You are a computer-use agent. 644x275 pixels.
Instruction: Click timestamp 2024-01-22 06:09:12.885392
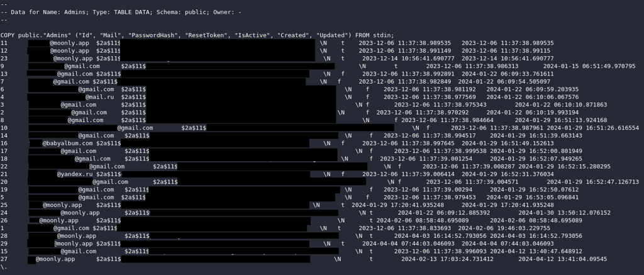[x=443, y=213]
